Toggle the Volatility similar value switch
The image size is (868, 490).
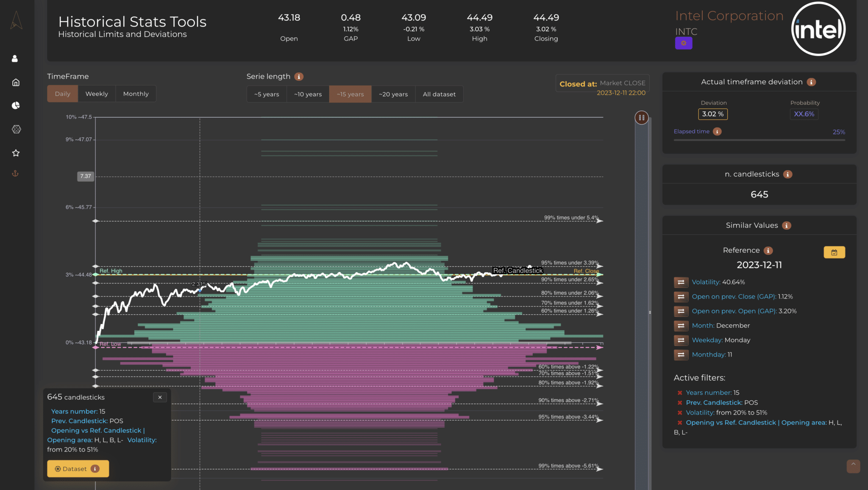pos(681,282)
